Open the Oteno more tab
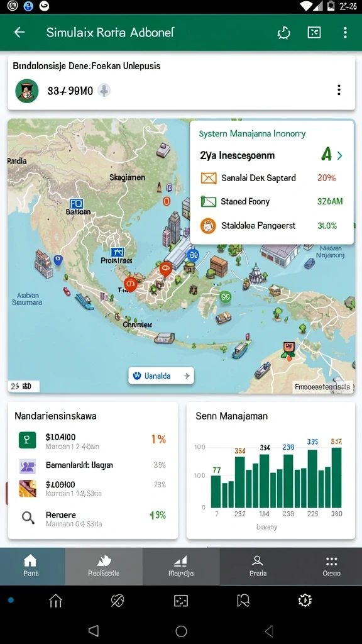 [331, 566]
